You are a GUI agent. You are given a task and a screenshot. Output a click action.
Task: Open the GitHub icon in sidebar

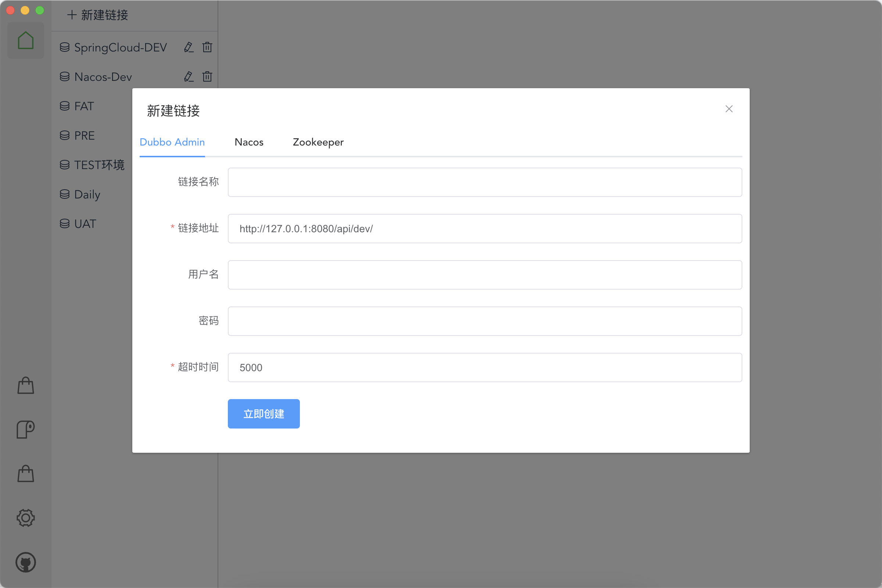(x=25, y=562)
